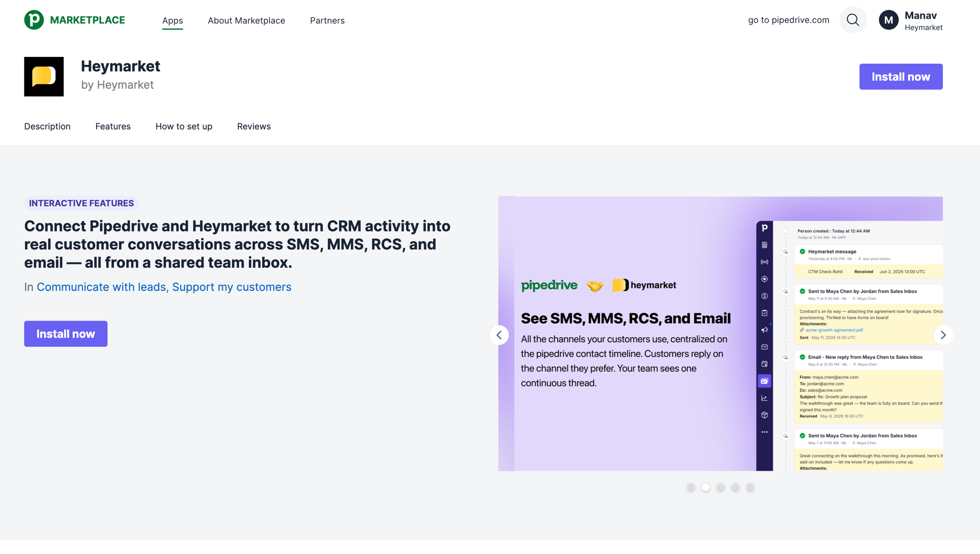The image size is (980, 554).
Task: Select the second carousel dot
Action: [x=706, y=487]
